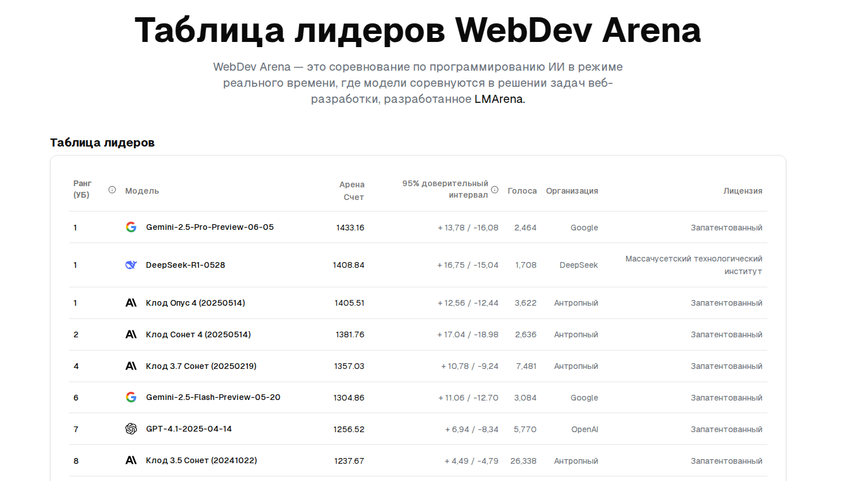Image resolution: width=868 pixels, height=481 pixels.
Task: Select model name Клод Сонет 4 (20250514)
Action: pyautogui.click(x=198, y=334)
